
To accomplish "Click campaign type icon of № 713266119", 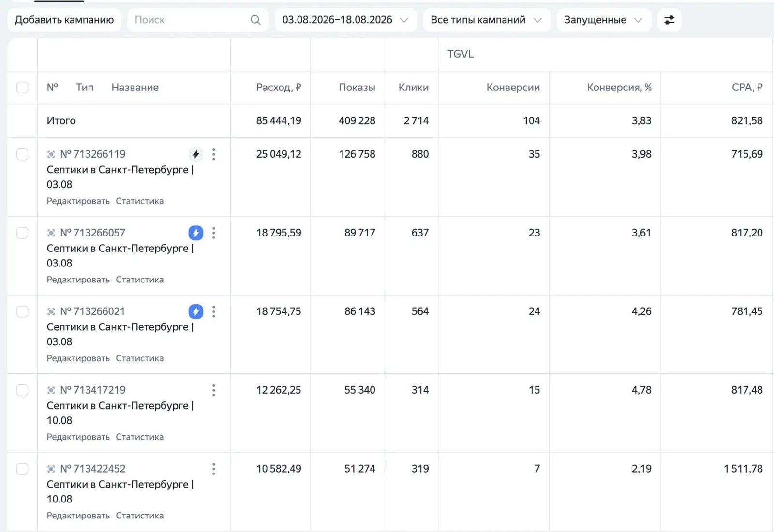I will (51, 154).
